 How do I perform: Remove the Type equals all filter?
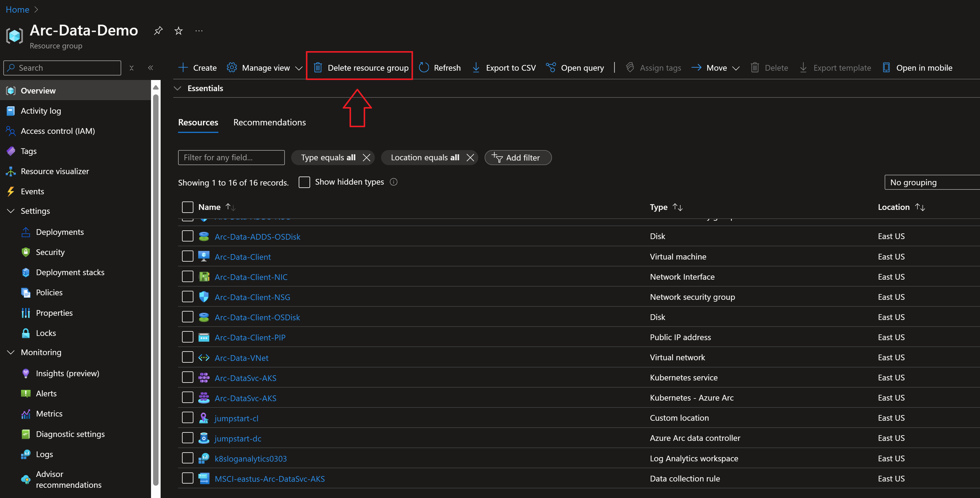366,158
